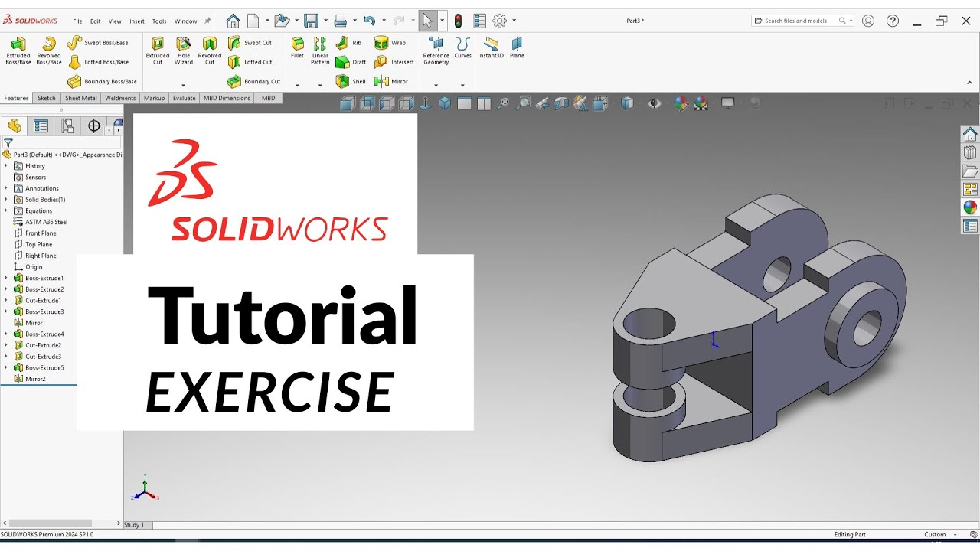980x551 pixels.
Task: Open the View menu
Action: (115, 21)
